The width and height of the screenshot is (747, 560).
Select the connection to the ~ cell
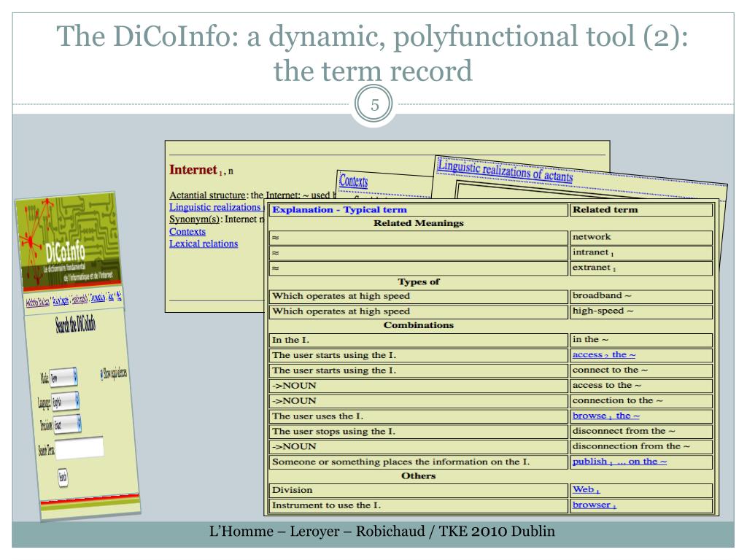(x=641, y=400)
